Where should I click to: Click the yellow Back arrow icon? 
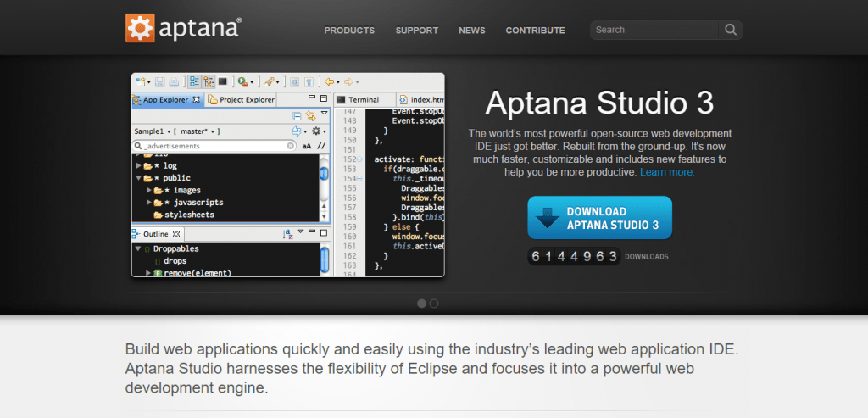[329, 82]
